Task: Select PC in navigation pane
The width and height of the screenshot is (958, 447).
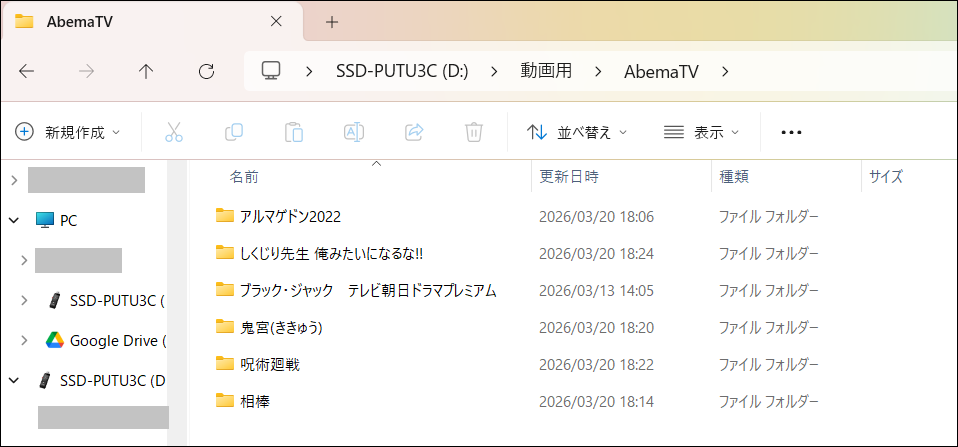Action: click(x=68, y=220)
